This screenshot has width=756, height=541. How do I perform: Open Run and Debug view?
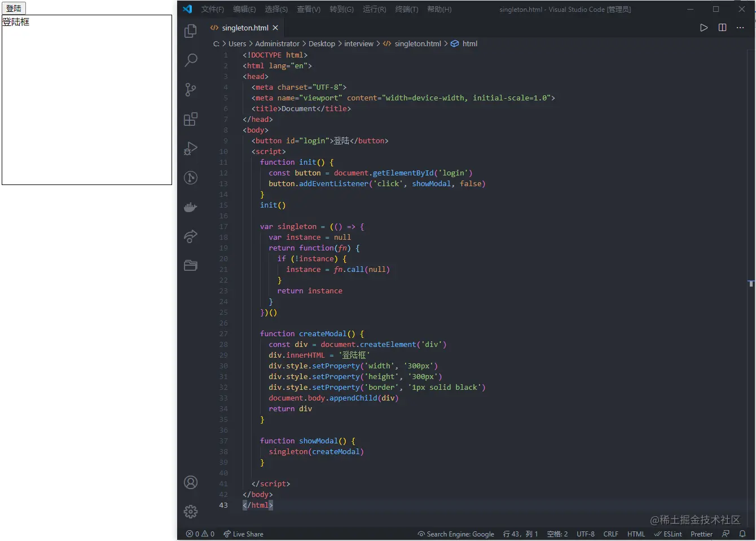191,148
